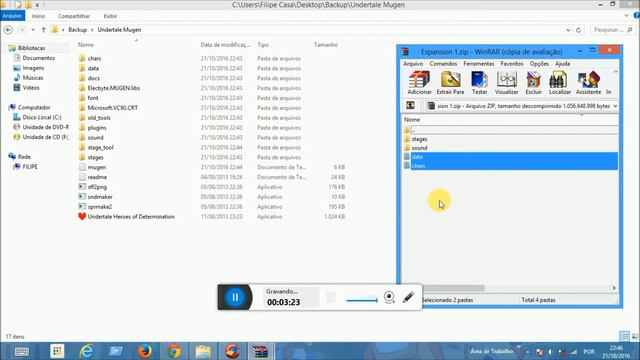This screenshot has width=640, height=360.
Task: Select the Elecbyte.MUGEN.libs folder
Action: 113,88
